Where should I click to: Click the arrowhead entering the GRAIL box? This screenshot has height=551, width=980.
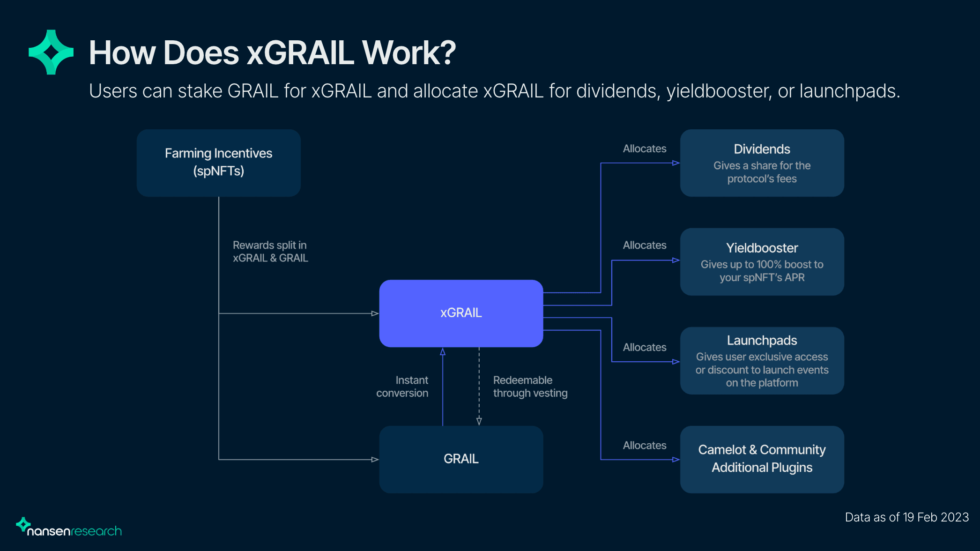point(375,460)
